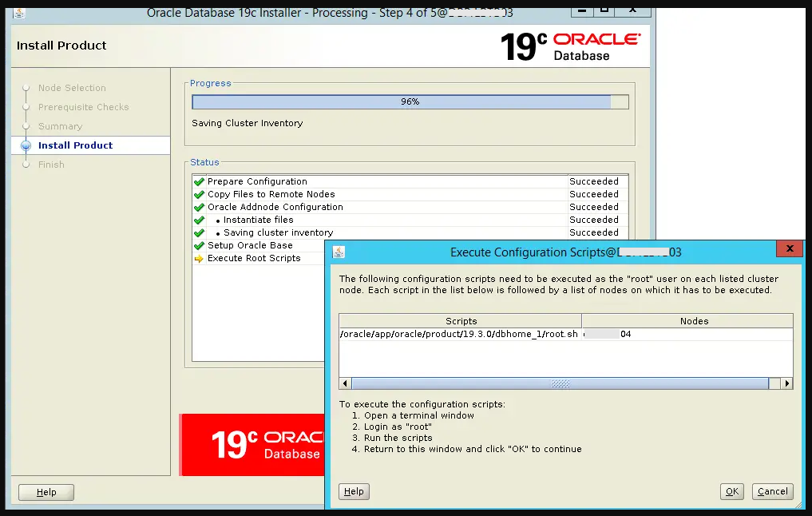Click green check next to Oracle Addnode Configuration

pos(199,207)
